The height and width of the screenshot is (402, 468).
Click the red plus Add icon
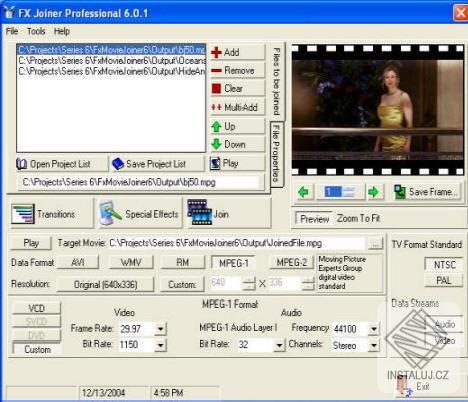pyautogui.click(x=216, y=52)
